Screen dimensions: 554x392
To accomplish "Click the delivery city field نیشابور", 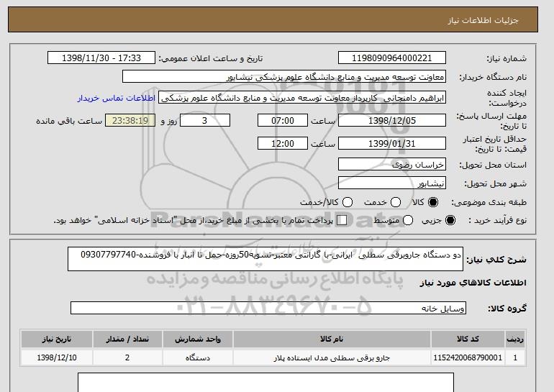I will tap(392, 183).
